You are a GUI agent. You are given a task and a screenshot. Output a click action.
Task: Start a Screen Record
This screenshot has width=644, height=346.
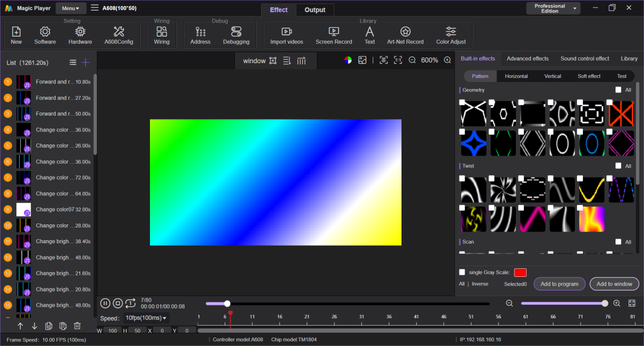(x=334, y=36)
